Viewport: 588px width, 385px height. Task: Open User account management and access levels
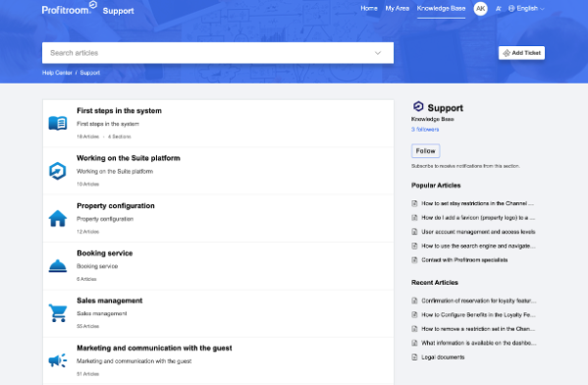pos(478,232)
